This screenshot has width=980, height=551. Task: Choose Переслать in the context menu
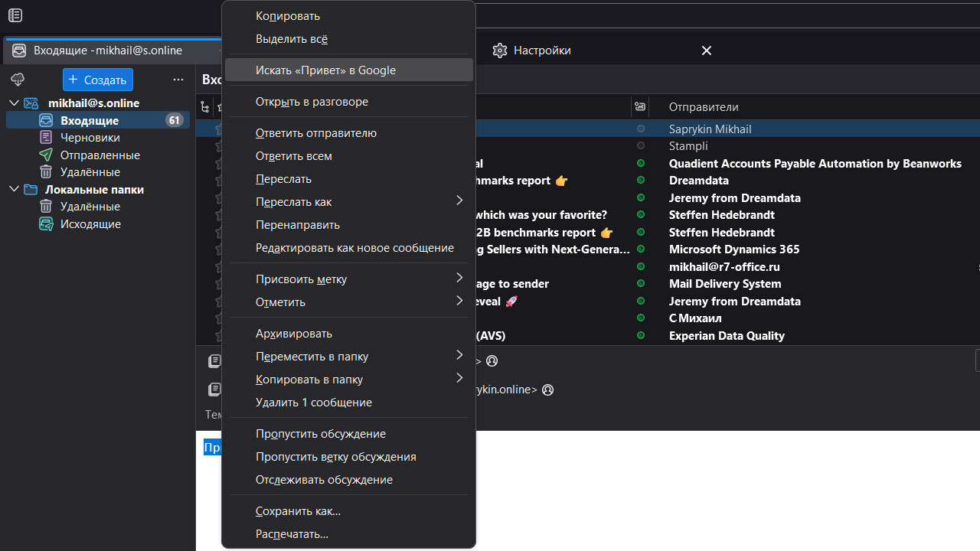coord(348,179)
